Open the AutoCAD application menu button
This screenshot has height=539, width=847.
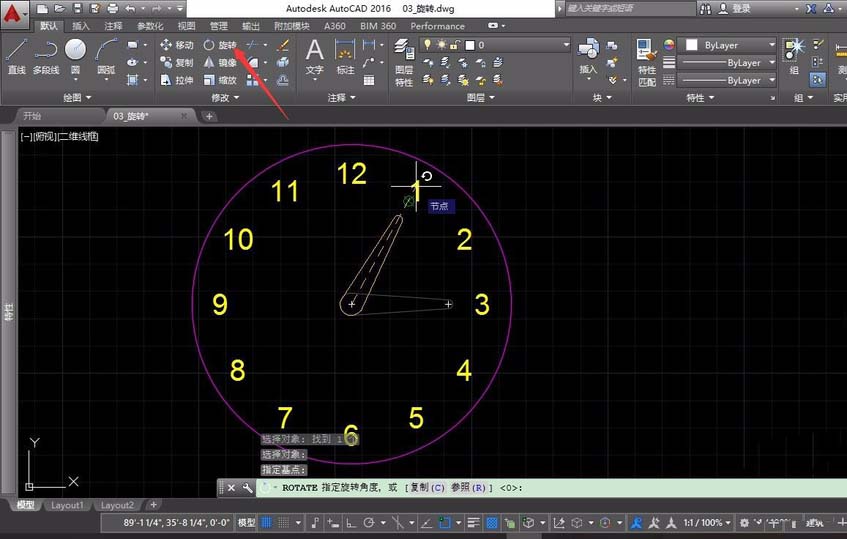coord(14,13)
